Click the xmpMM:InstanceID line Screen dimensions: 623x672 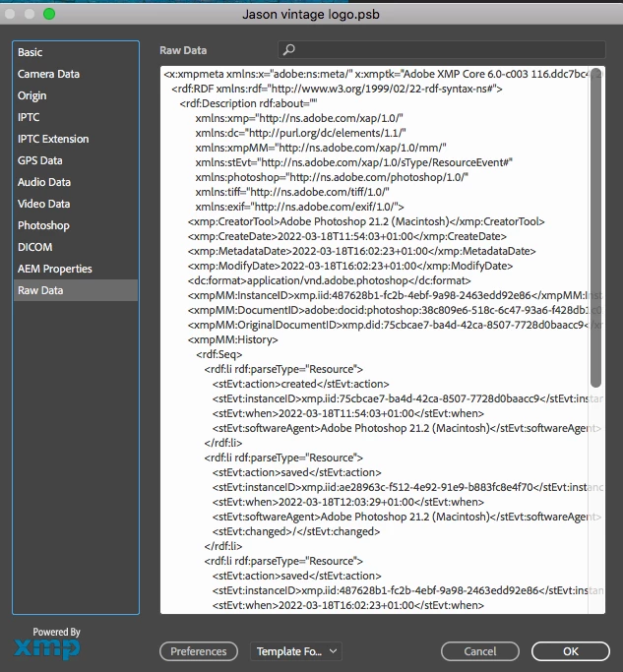point(395,295)
